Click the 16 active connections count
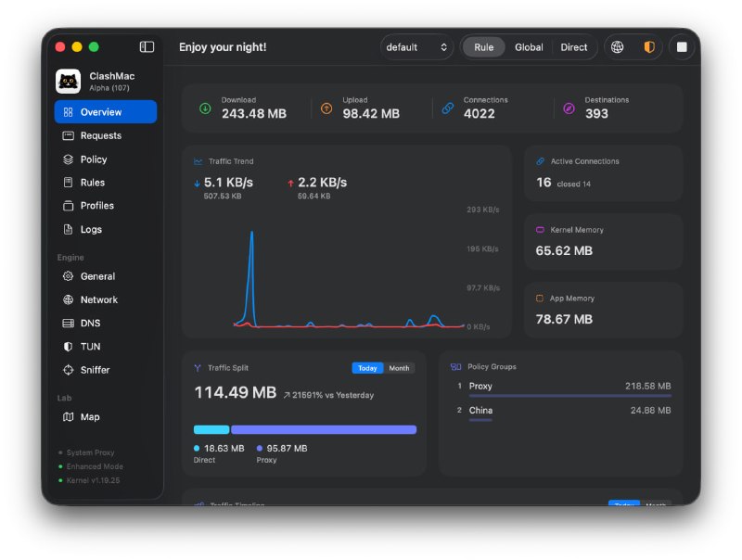 [x=544, y=183]
